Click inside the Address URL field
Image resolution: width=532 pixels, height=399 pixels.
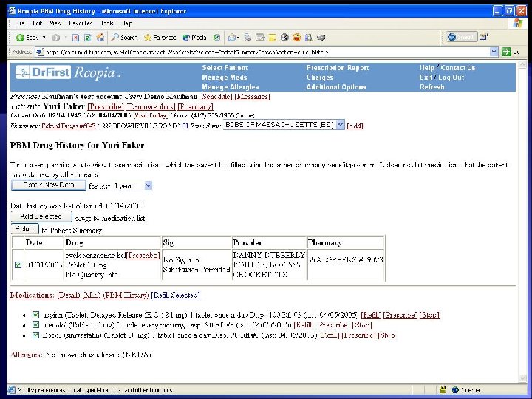265,52
